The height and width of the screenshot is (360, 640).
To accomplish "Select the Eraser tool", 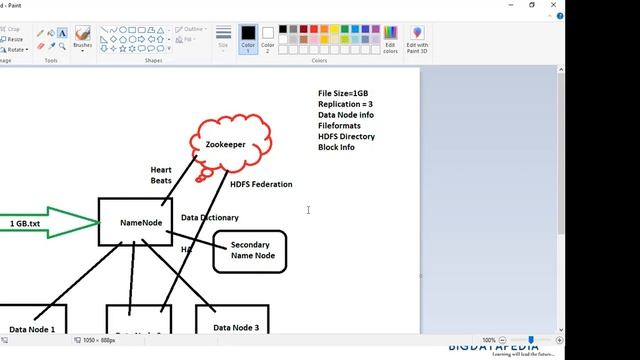I will [x=40, y=46].
